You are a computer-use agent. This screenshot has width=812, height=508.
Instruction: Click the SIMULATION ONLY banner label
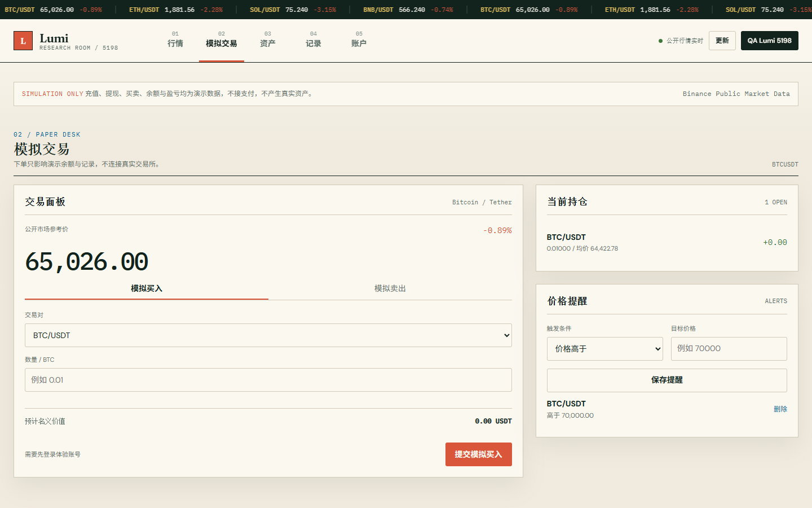pos(52,94)
